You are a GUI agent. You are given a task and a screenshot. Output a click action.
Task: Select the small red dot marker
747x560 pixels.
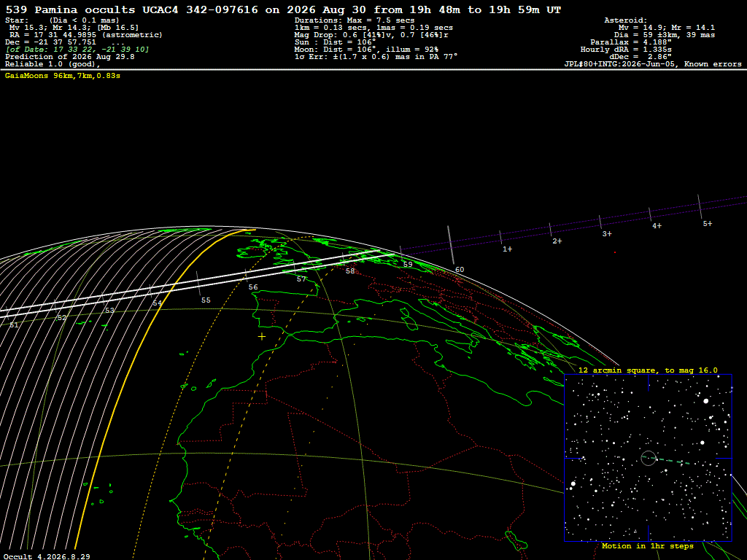tap(614, 252)
